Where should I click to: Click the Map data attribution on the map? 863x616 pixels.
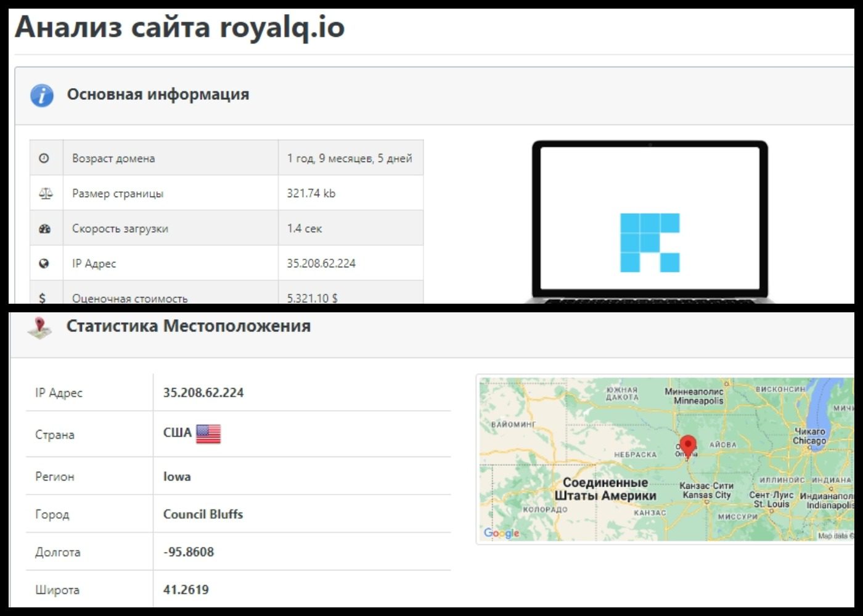click(835, 536)
